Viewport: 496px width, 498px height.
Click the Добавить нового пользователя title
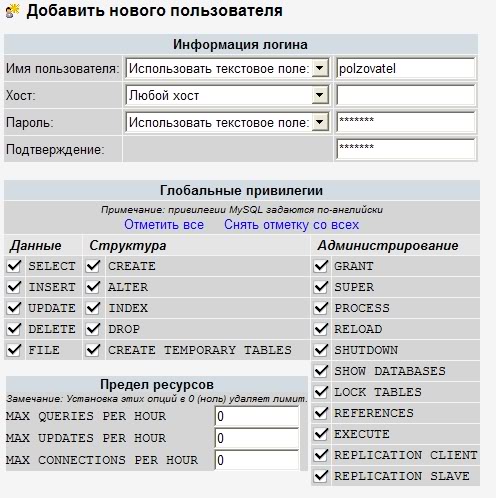[x=154, y=11]
